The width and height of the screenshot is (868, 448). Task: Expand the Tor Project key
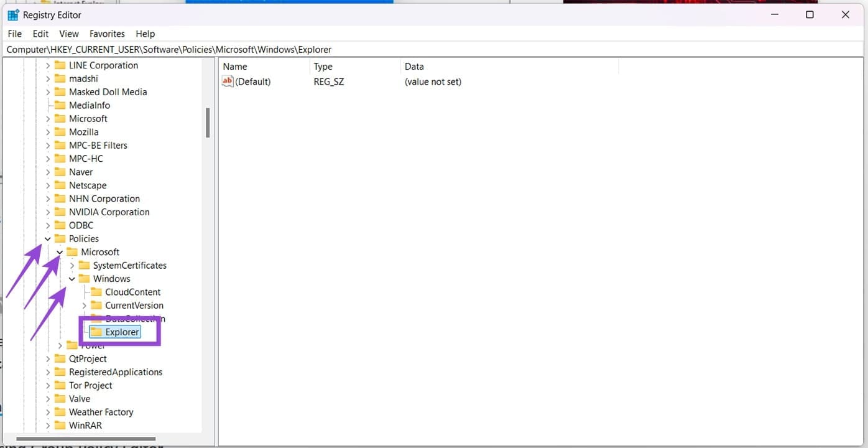tap(48, 386)
